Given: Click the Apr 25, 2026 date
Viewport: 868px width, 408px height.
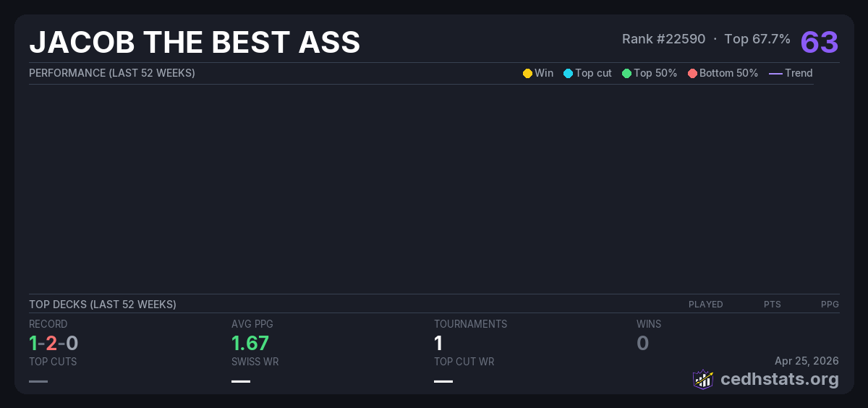Looking at the screenshot, I should point(806,360).
